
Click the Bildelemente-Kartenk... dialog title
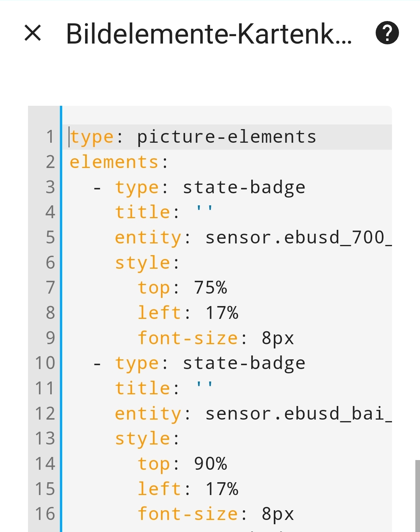[209, 34]
